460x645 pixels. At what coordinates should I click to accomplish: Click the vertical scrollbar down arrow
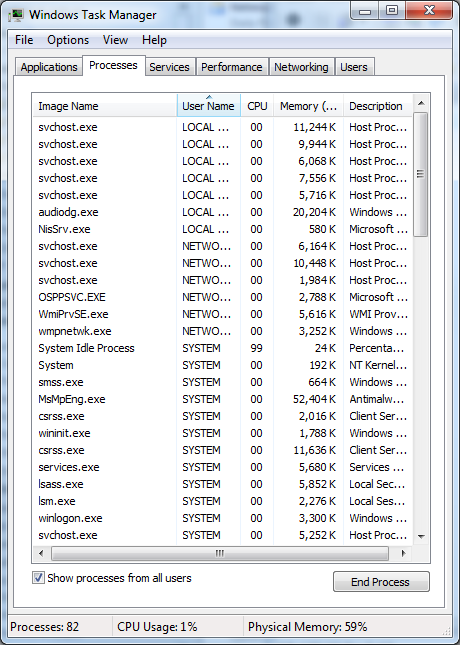point(421,536)
